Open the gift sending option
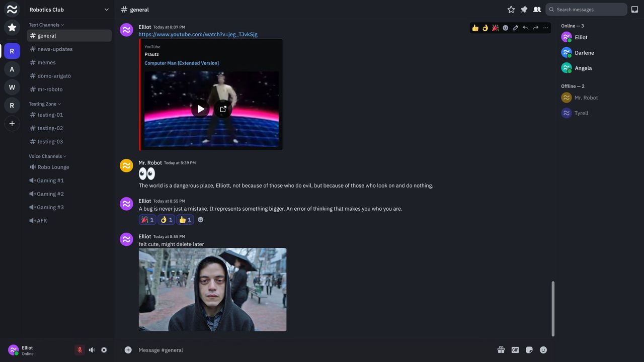The image size is (644, 362). point(501,349)
